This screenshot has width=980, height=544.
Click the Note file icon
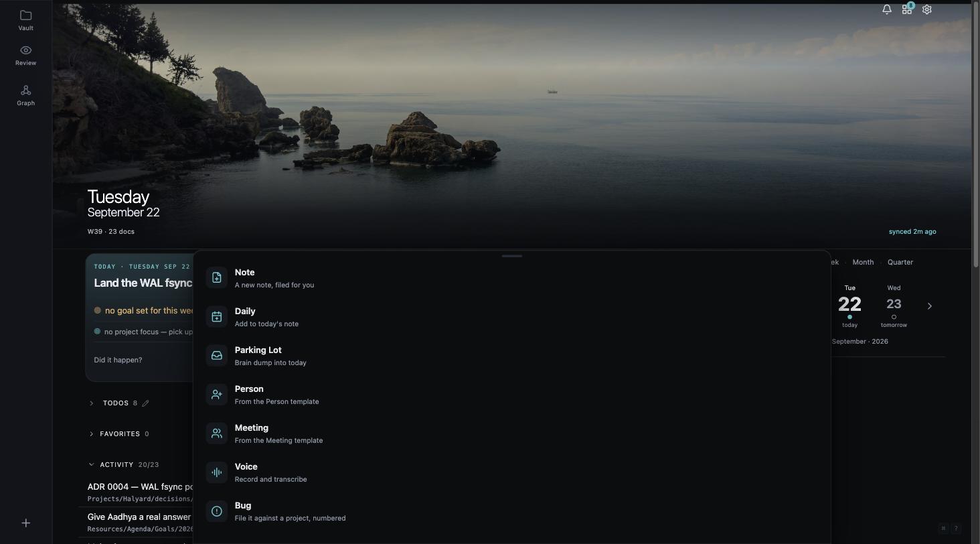click(216, 278)
